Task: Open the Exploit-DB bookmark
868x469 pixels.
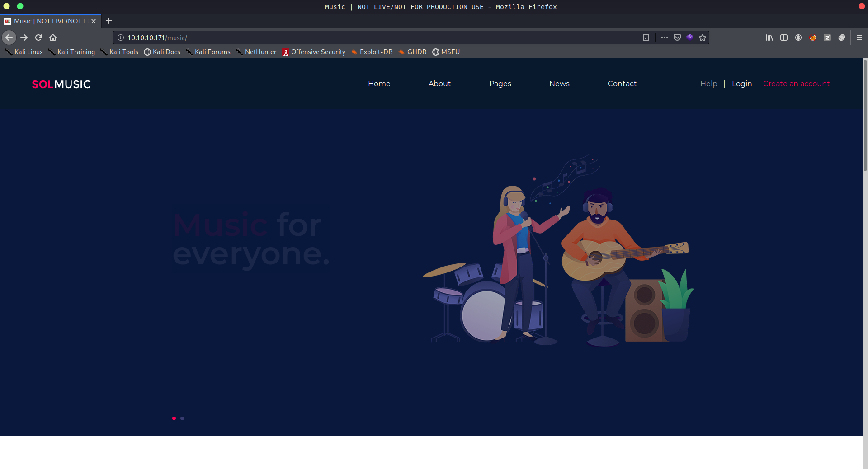Action: pos(372,52)
